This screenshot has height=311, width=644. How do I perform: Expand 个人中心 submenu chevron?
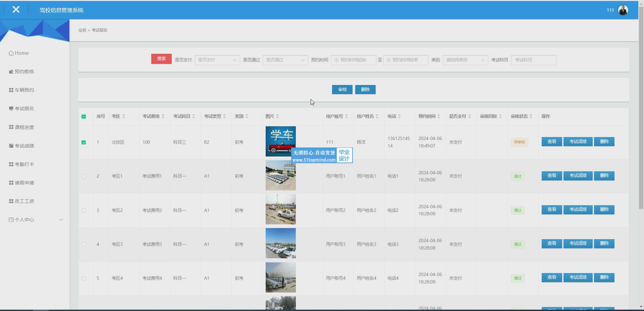tap(61, 220)
